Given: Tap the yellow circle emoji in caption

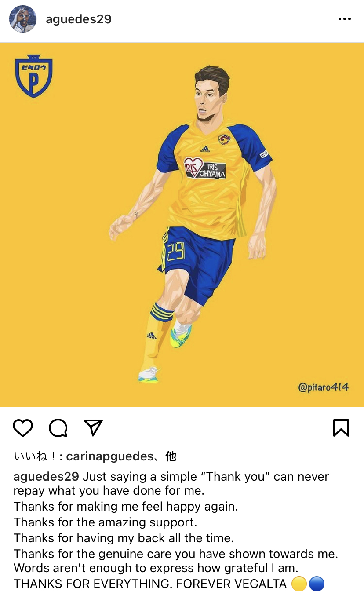Looking at the screenshot, I should pyautogui.click(x=299, y=584).
